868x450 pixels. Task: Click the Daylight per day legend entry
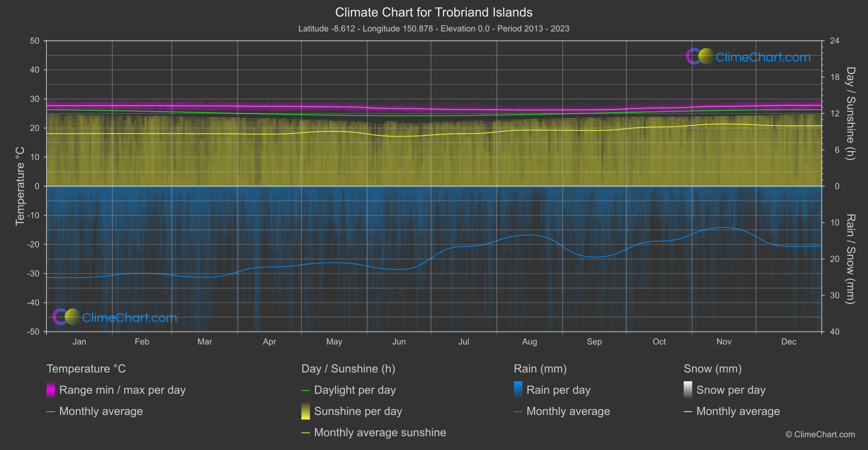coord(349,390)
